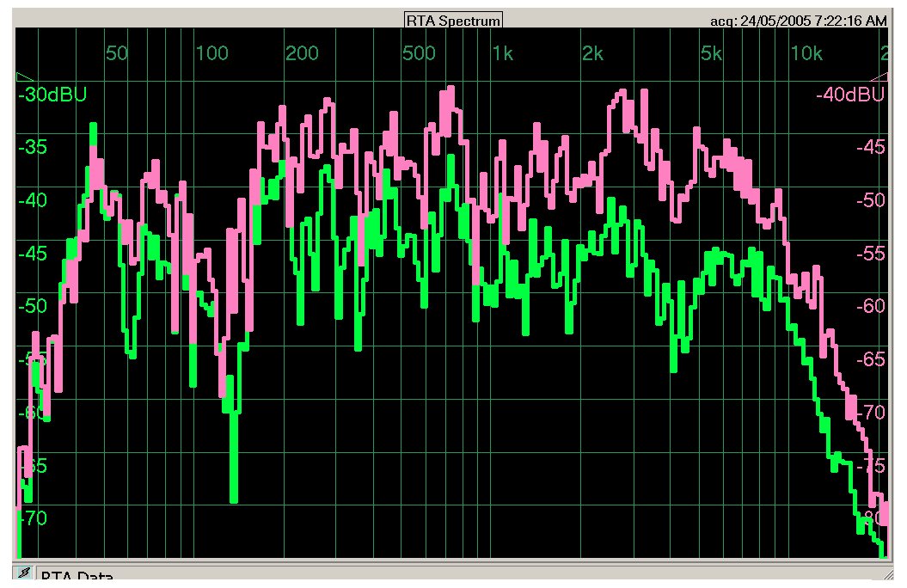
Task: Click the 1k frequency axis label
Action: click(x=502, y=54)
